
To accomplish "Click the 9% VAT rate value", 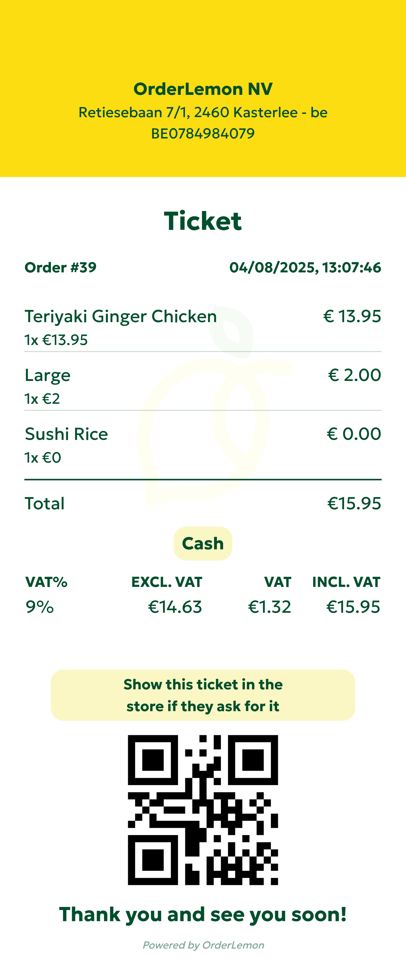I will [x=40, y=607].
